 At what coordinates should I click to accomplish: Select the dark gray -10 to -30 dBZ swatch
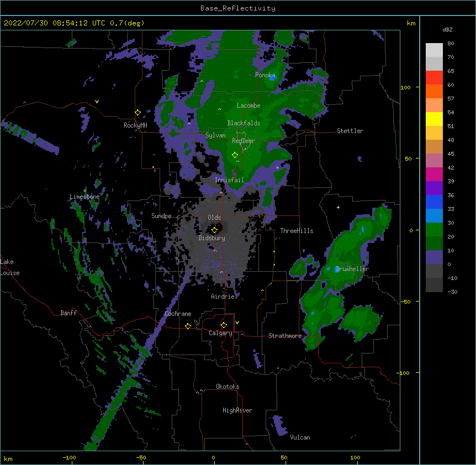coord(434,285)
